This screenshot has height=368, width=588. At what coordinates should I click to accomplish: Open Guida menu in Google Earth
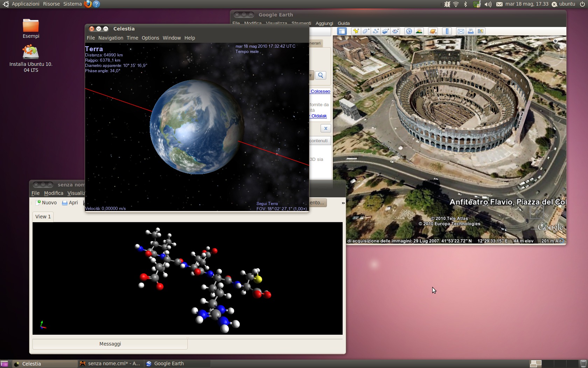[x=344, y=23]
